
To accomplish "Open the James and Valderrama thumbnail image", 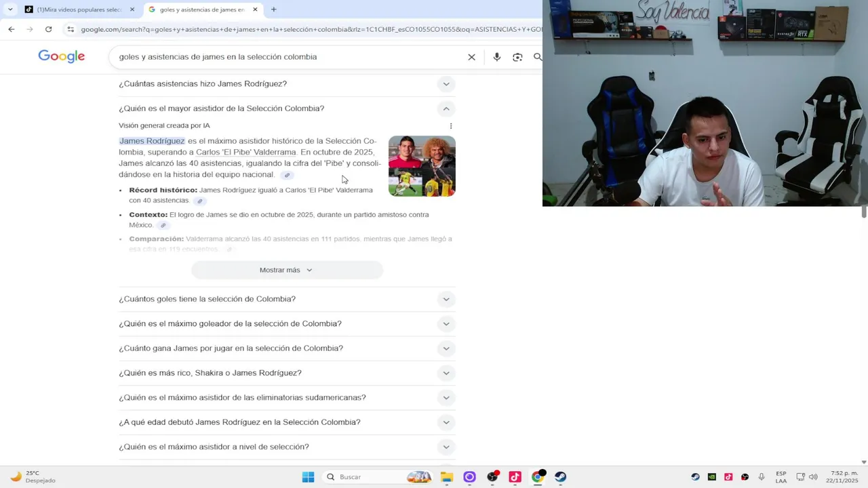I will 422,166.
